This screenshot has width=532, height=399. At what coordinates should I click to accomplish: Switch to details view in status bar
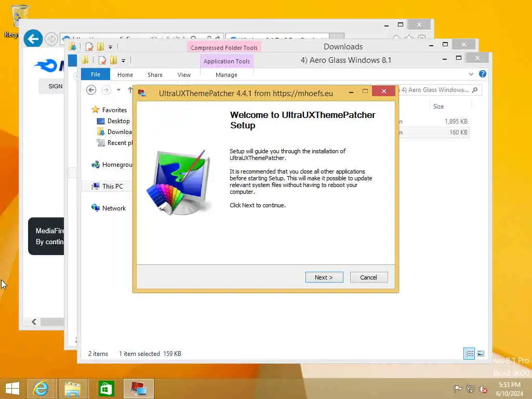click(x=469, y=353)
